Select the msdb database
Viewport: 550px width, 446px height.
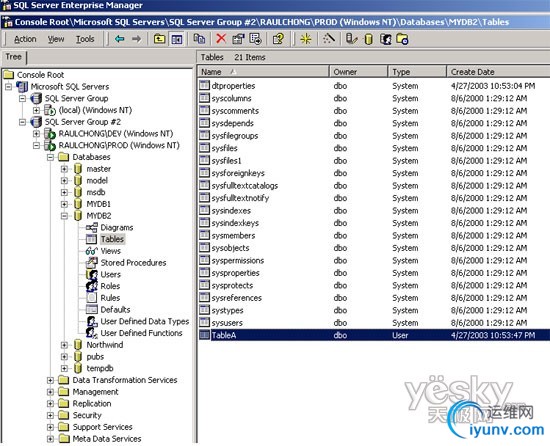tap(96, 192)
